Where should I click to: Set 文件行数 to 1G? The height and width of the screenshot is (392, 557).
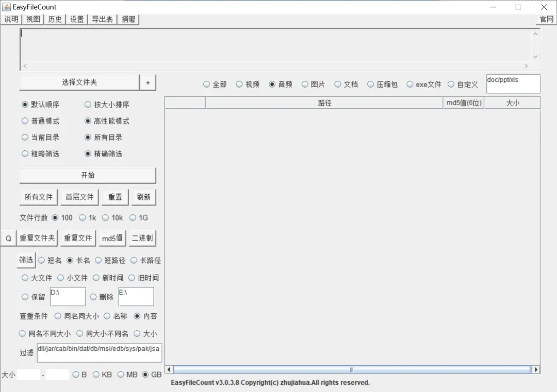tap(139, 218)
